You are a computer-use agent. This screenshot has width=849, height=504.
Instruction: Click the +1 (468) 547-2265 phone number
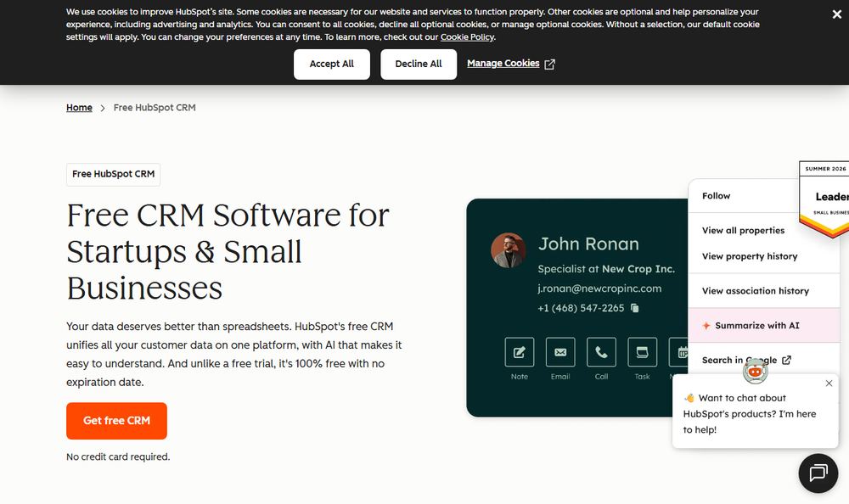click(581, 308)
